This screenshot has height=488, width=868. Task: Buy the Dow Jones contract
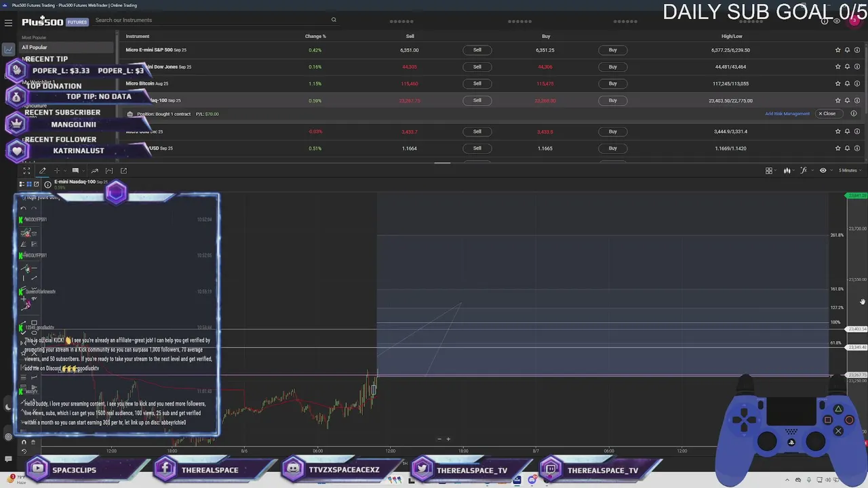[612, 66]
